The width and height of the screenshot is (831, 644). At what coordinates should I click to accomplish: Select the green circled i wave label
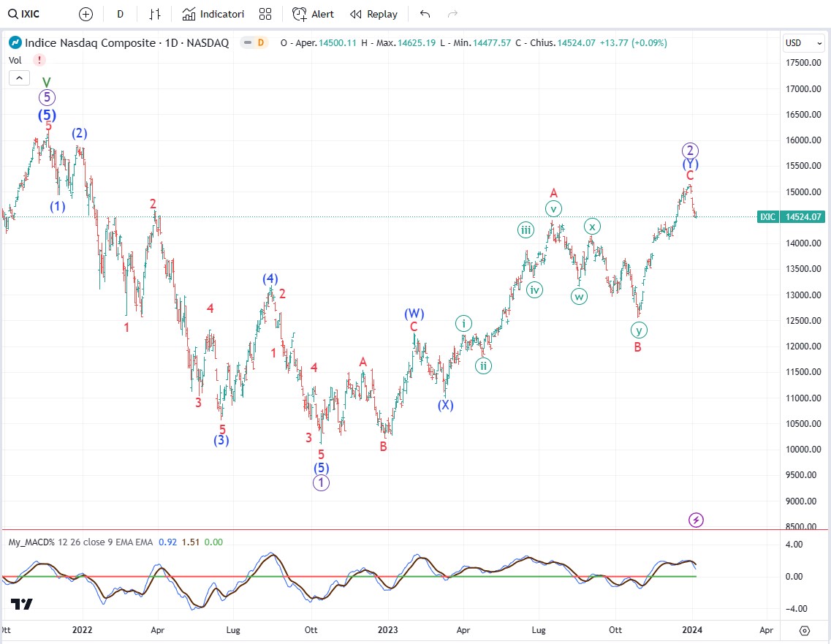tap(463, 323)
